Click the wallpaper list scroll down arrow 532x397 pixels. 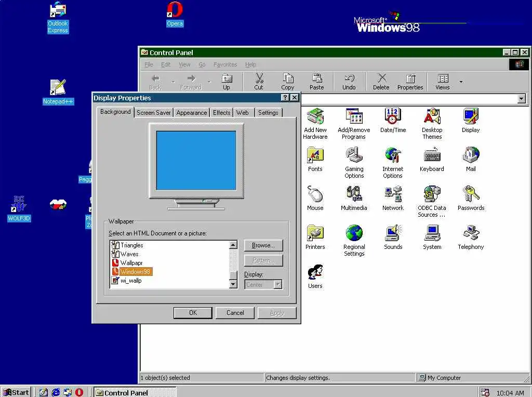(x=233, y=284)
